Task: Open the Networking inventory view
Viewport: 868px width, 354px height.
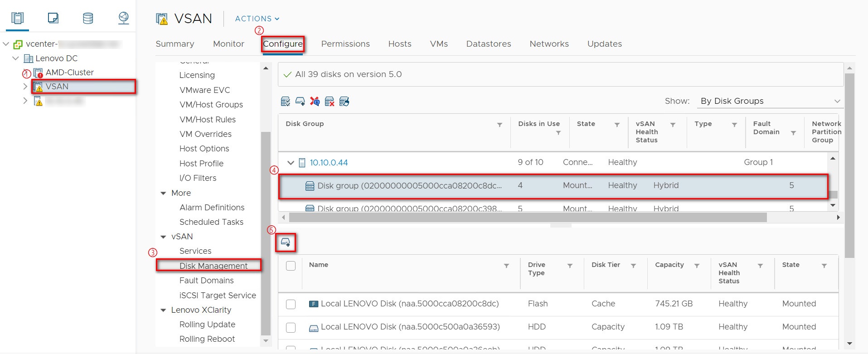Action: tap(123, 18)
